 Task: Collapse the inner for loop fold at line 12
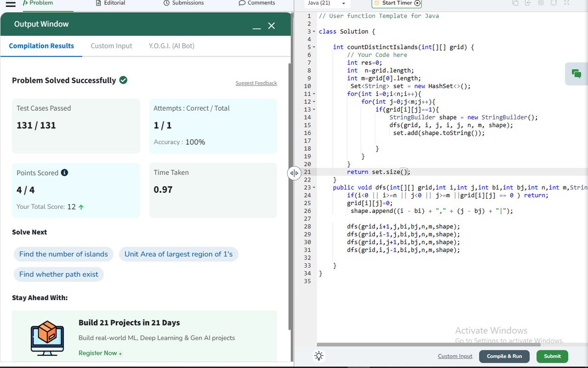click(x=314, y=102)
